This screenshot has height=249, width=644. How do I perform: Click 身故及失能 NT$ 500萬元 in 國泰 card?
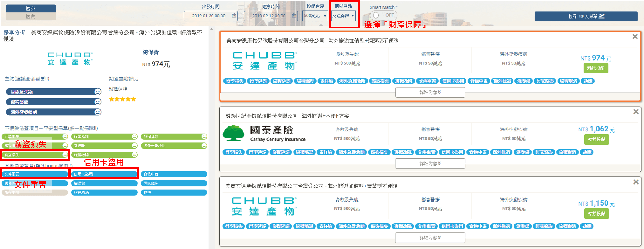pos(347,139)
